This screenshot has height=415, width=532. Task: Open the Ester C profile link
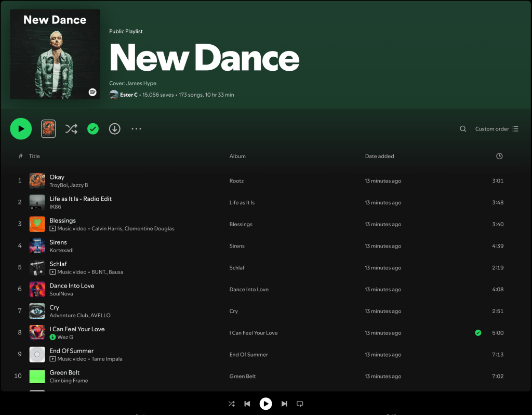tap(129, 95)
